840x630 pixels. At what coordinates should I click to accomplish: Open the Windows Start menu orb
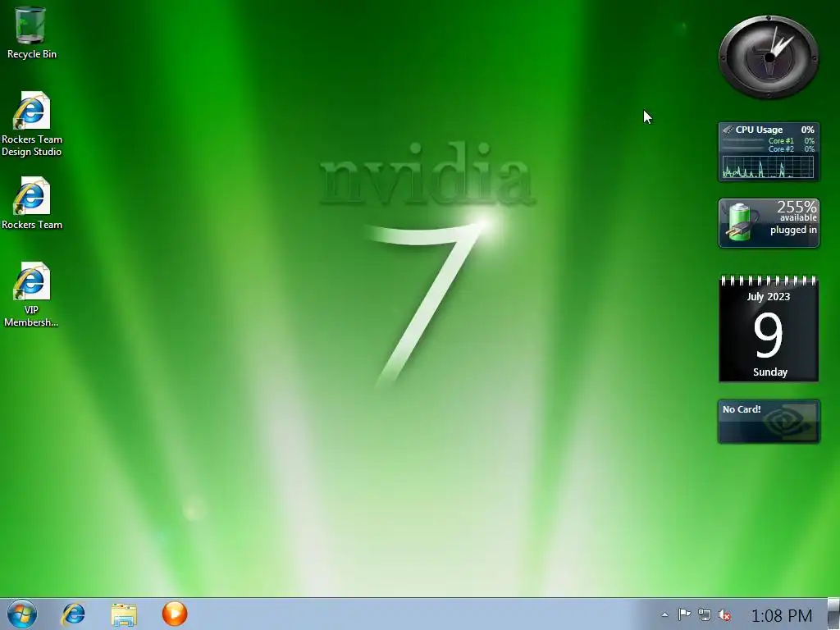pyautogui.click(x=22, y=614)
